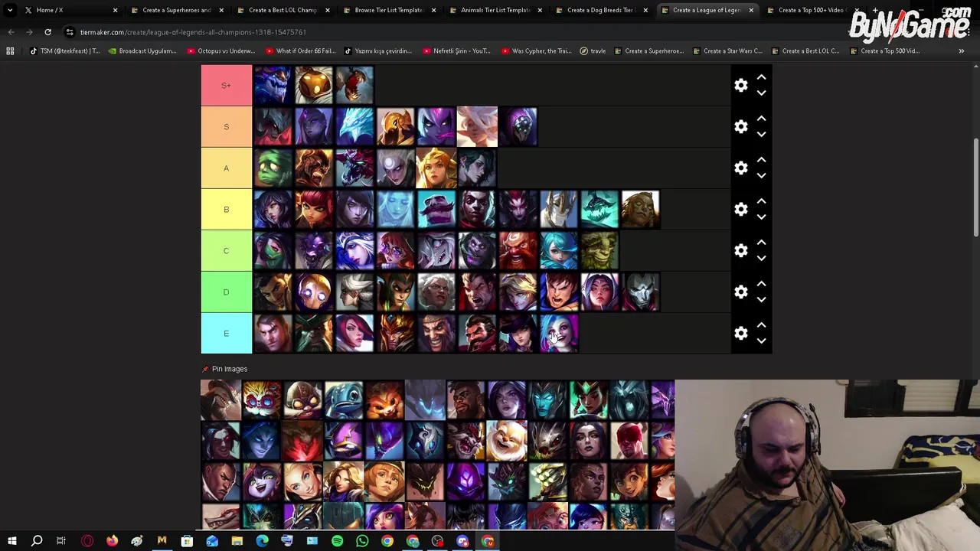Open Windows Start menu

[x=12, y=541]
